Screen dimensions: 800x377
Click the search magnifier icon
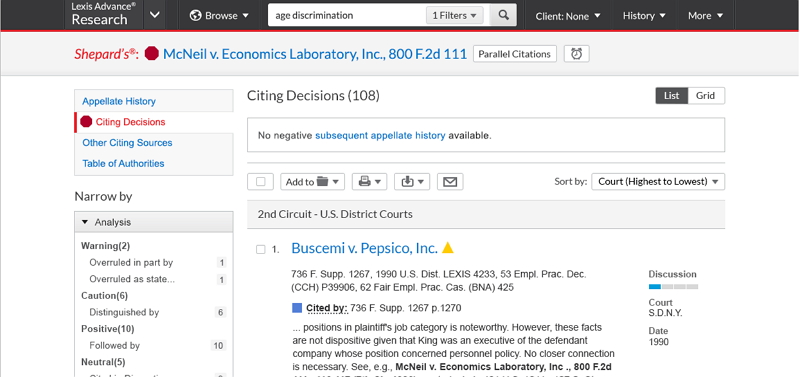click(503, 15)
